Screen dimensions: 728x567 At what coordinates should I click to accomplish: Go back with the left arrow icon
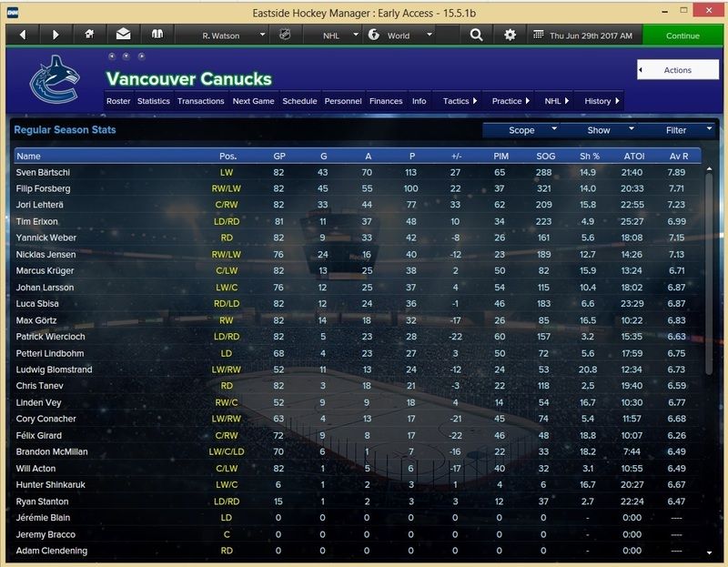point(22,35)
